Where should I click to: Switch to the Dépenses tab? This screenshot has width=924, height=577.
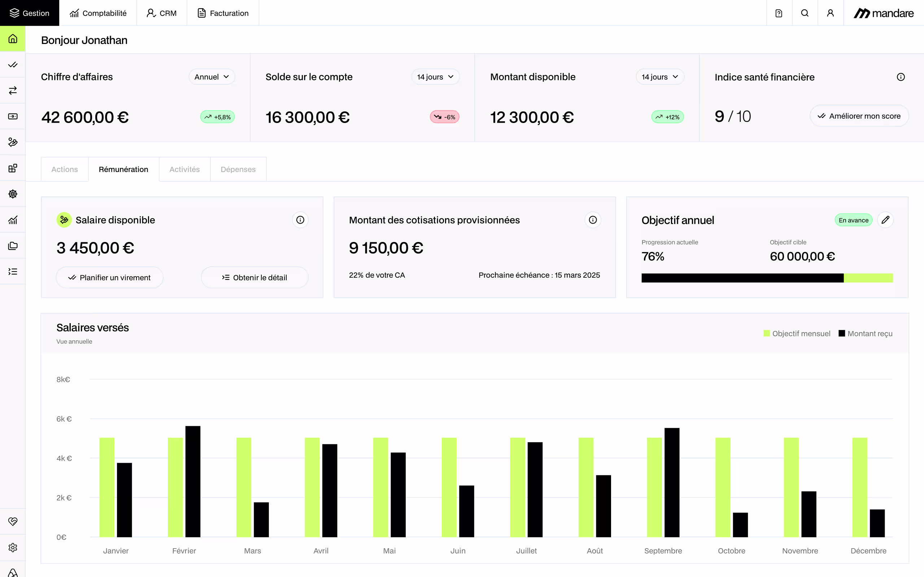[238, 169]
